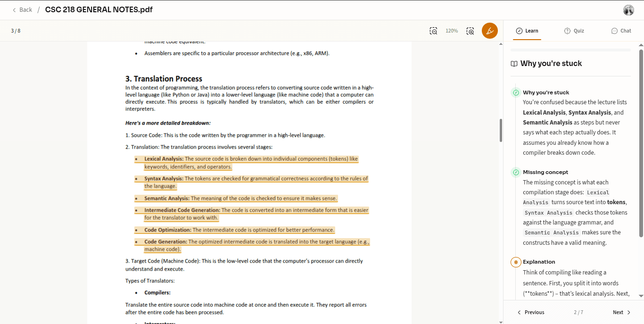Image resolution: width=644 pixels, height=324 pixels.
Task: Click the '3. Target Code (Machine Code)' line
Action: click(x=244, y=265)
